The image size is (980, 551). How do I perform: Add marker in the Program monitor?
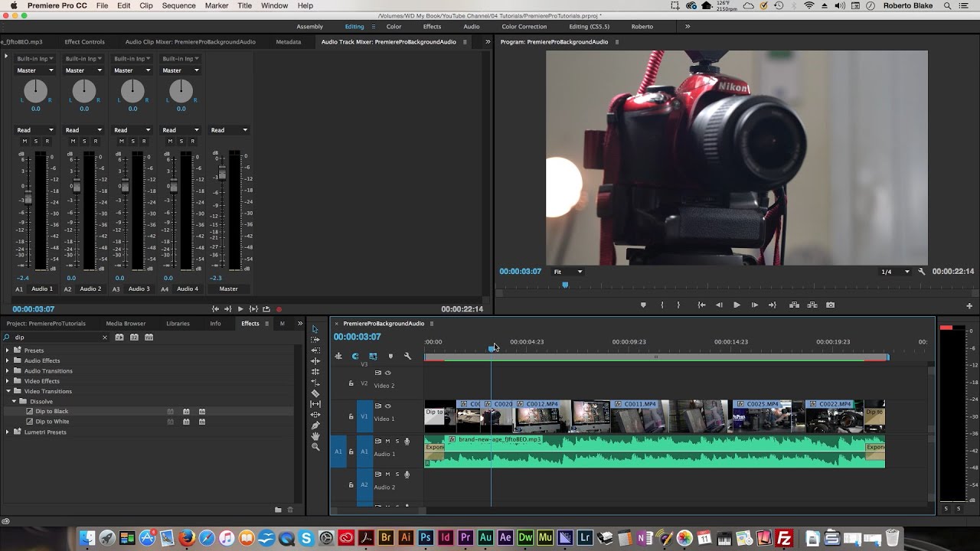[x=643, y=305]
